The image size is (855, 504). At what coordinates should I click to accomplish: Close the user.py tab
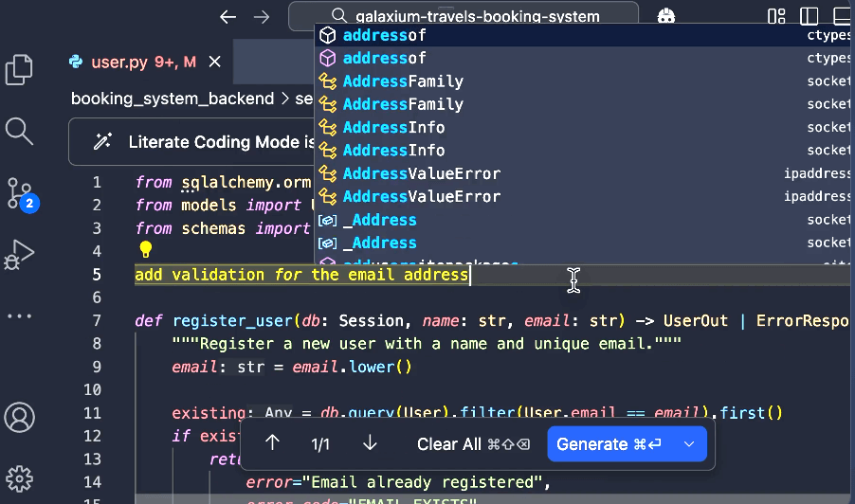215,63
